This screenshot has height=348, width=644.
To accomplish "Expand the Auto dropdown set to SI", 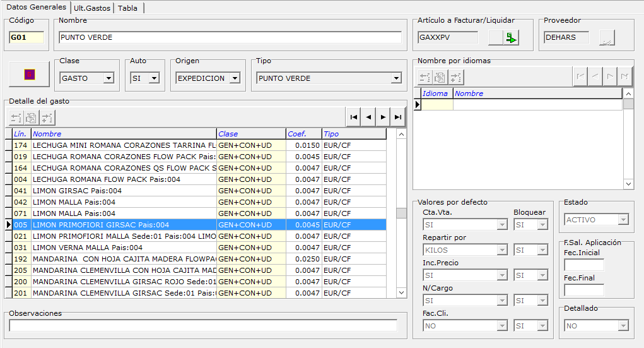I will 154,78.
